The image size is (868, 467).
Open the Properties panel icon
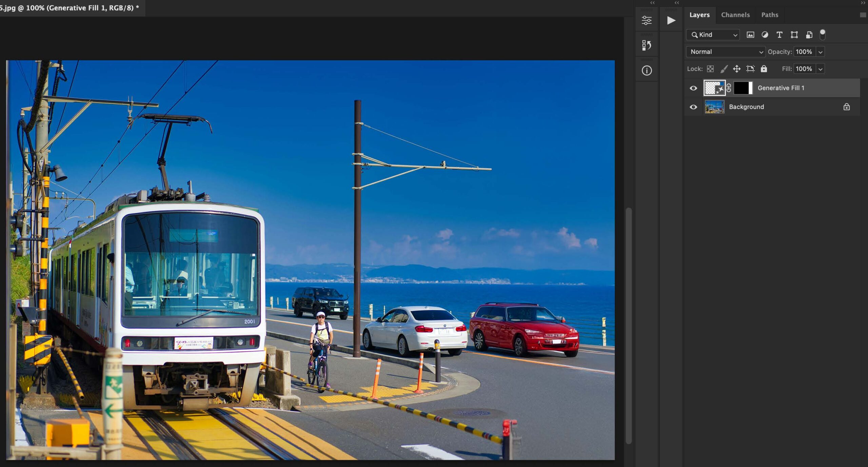pos(647,21)
